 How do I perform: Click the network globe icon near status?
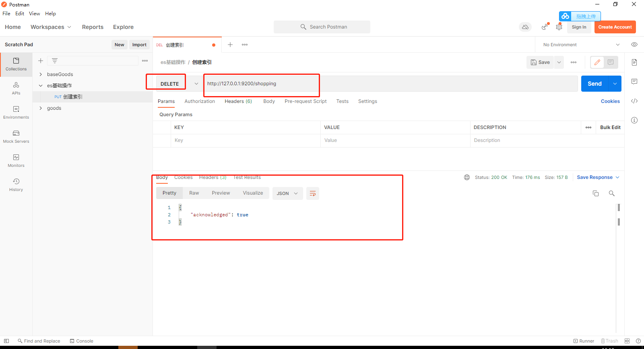coord(467,177)
